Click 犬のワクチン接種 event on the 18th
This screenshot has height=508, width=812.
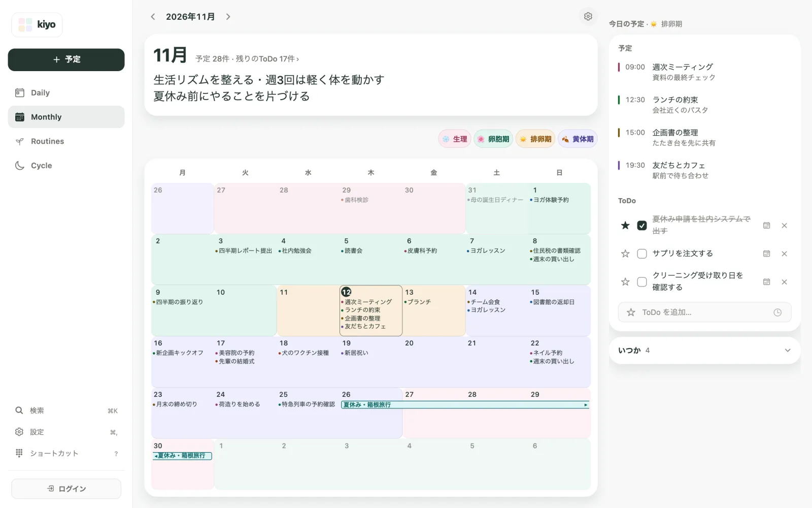(x=303, y=353)
